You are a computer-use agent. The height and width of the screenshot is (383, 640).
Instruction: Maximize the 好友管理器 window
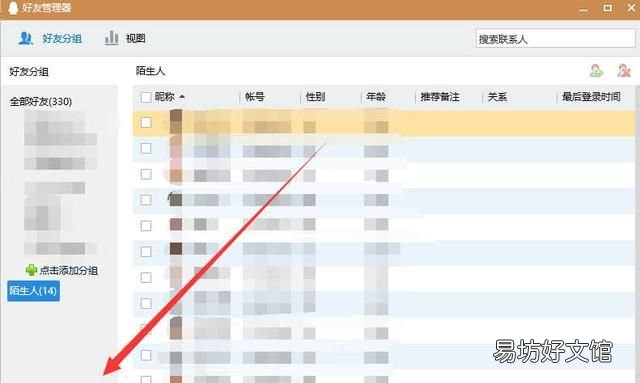[x=607, y=8]
